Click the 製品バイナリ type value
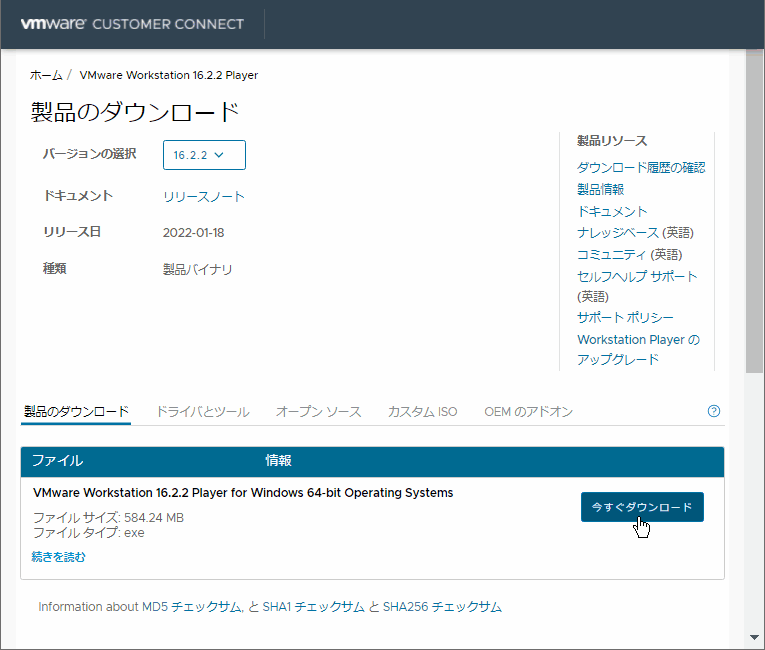The image size is (765, 650). coord(198,269)
